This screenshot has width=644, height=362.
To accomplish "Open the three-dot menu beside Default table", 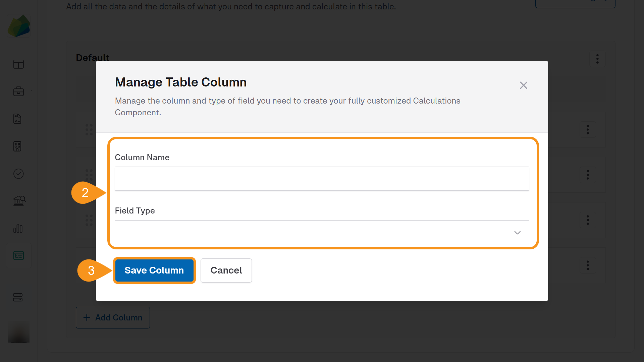I will [x=597, y=59].
